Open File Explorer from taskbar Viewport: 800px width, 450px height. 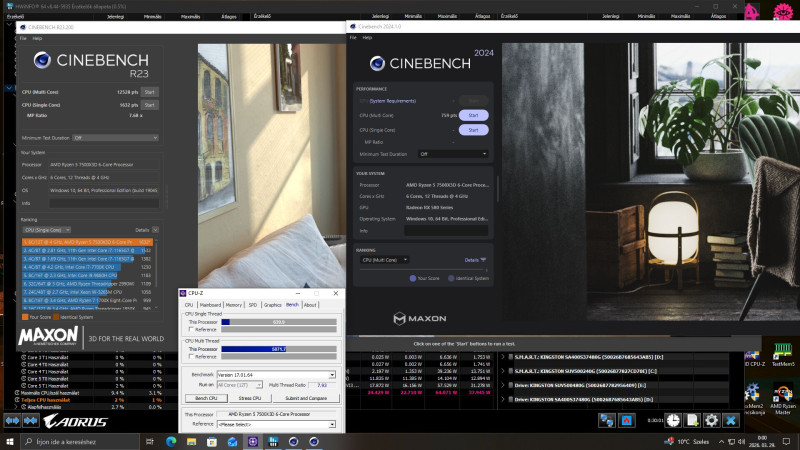pyautogui.click(x=191, y=441)
